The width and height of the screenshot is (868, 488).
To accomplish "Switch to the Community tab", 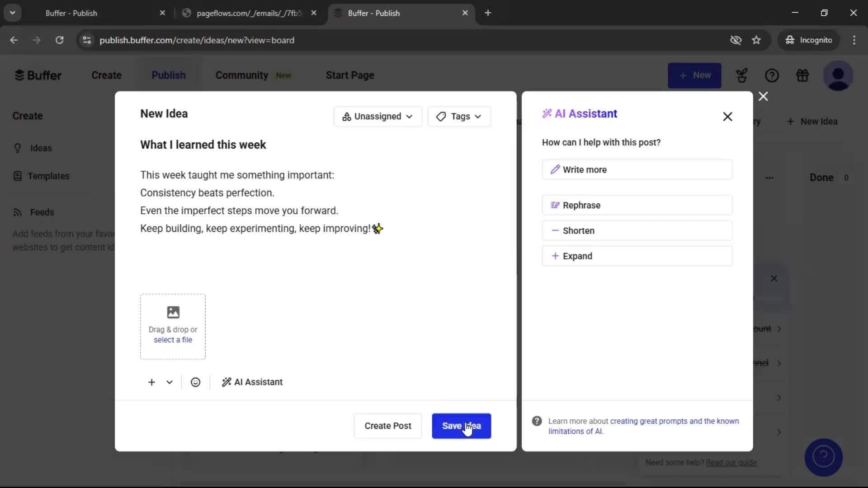I will pyautogui.click(x=241, y=75).
